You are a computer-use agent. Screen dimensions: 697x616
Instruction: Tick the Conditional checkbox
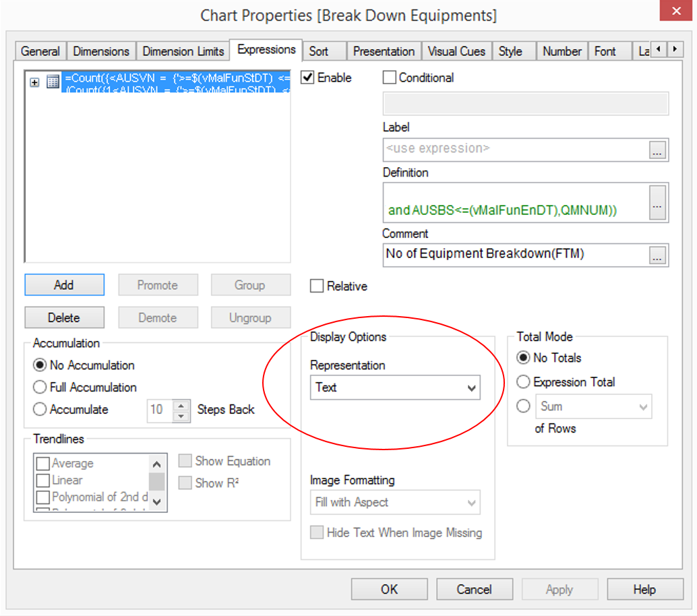[x=390, y=78]
